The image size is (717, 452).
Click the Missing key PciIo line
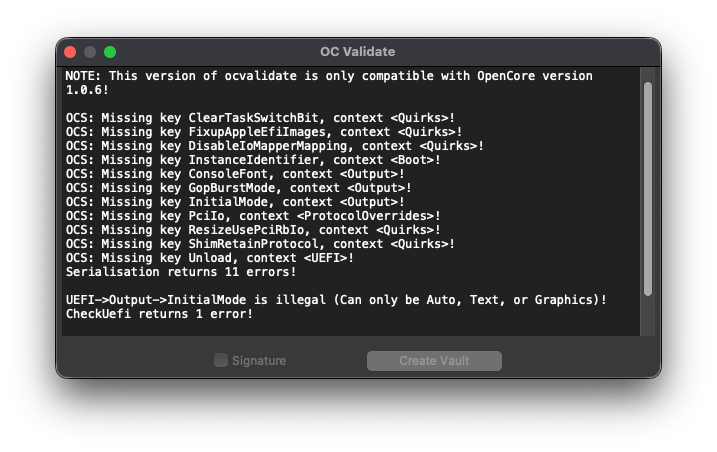point(254,216)
